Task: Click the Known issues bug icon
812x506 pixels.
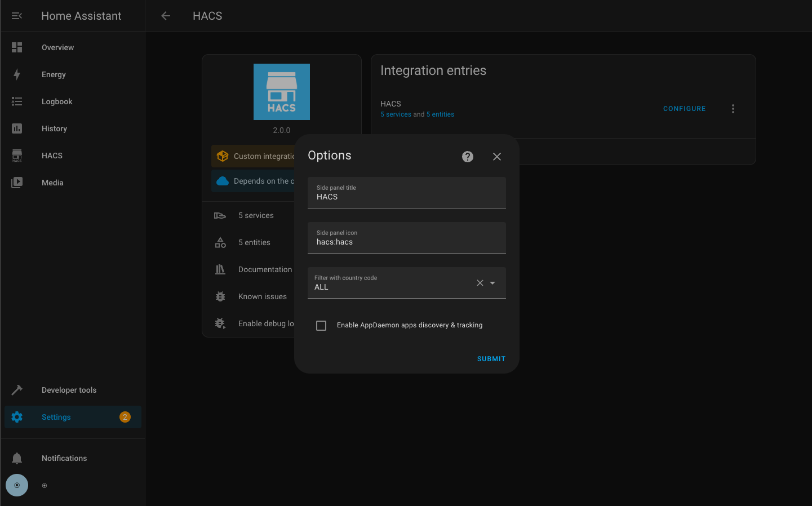Action: [x=220, y=296]
